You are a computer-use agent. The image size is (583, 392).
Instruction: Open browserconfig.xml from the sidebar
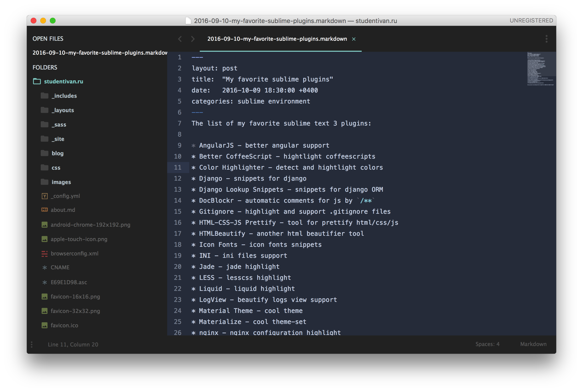click(74, 254)
